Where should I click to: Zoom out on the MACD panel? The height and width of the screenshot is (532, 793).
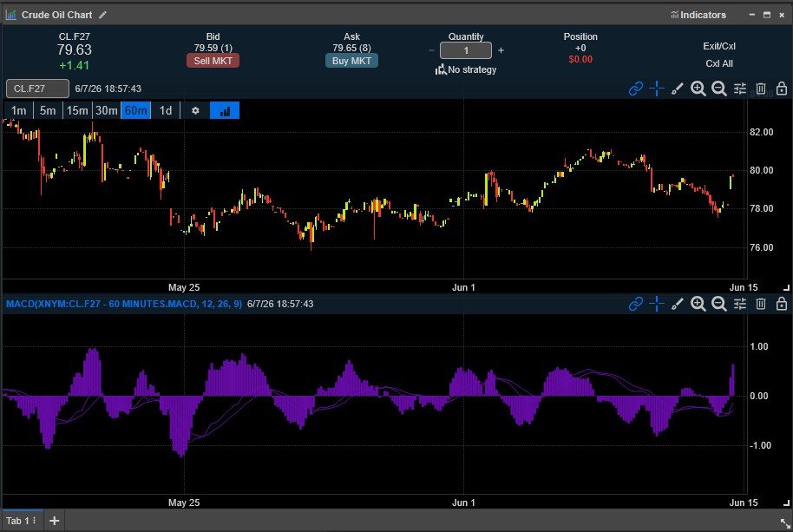click(x=718, y=304)
